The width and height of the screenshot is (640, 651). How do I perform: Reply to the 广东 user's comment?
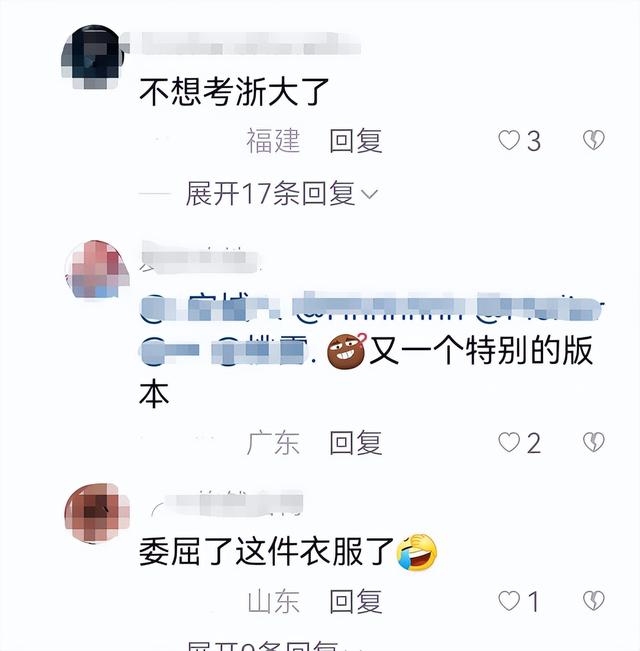tap(356, 443)
